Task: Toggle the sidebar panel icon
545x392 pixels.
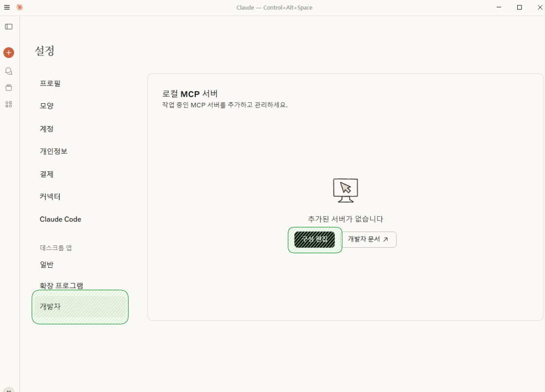Action: click(x=9, y=27)
